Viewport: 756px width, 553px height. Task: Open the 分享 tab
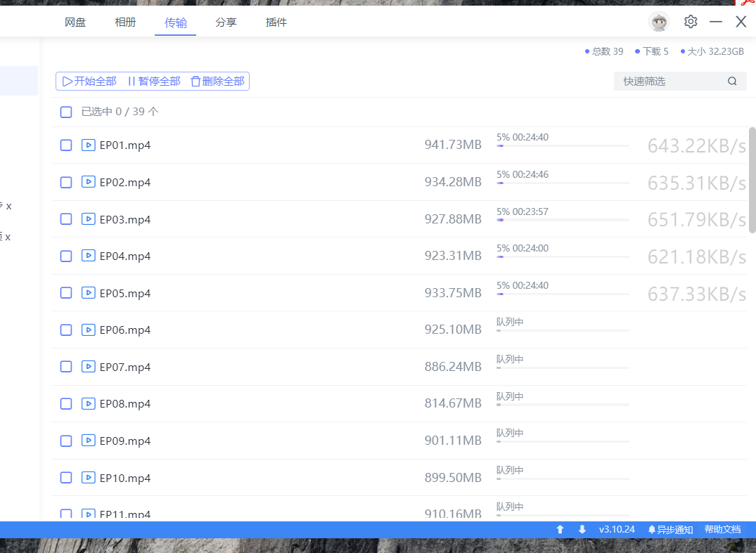coord(226,22)
